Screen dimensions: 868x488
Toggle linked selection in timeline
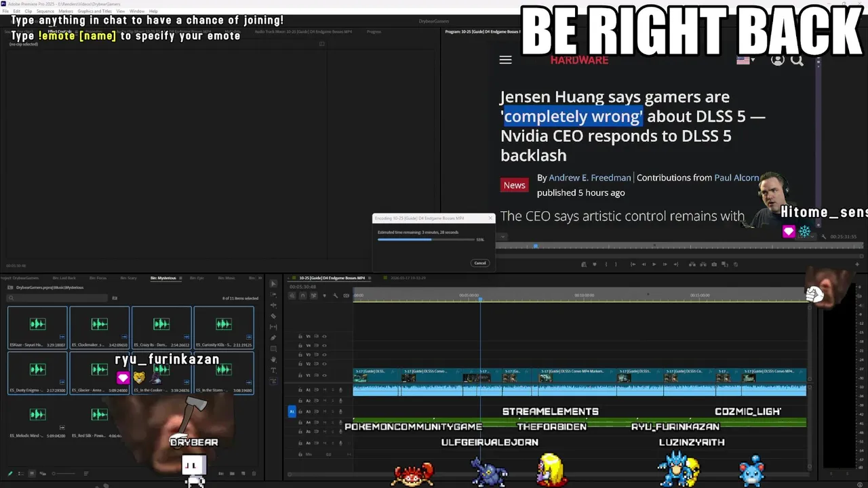313,296
